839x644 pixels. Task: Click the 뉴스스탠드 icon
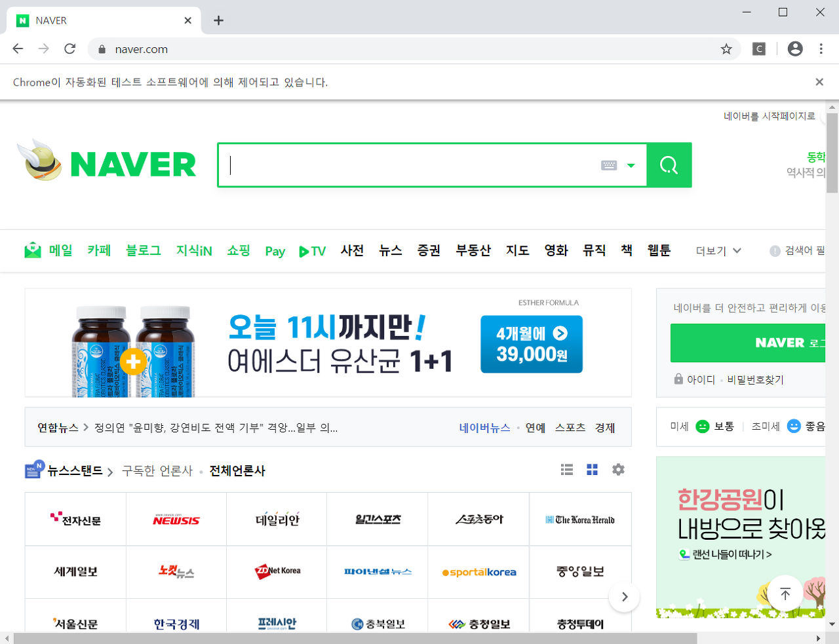point(35,470)
